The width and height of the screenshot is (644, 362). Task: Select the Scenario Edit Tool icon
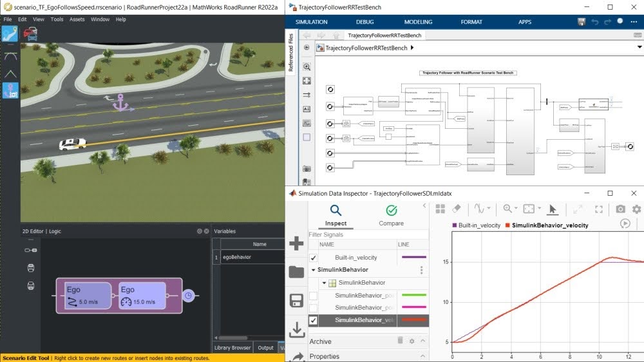tap(10, 34)
